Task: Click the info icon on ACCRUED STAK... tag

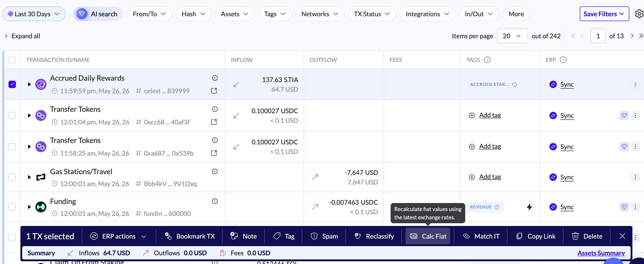Action: coord(514,85)
